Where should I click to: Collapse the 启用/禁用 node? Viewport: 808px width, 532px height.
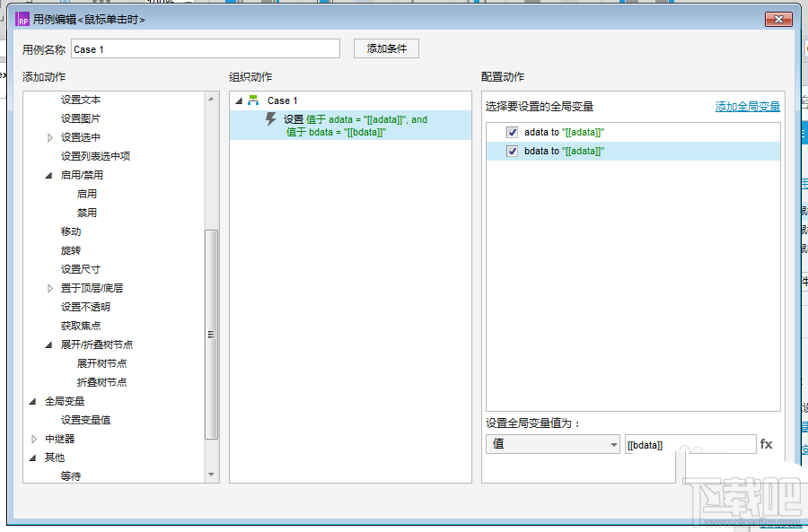[x=49, y=175]
